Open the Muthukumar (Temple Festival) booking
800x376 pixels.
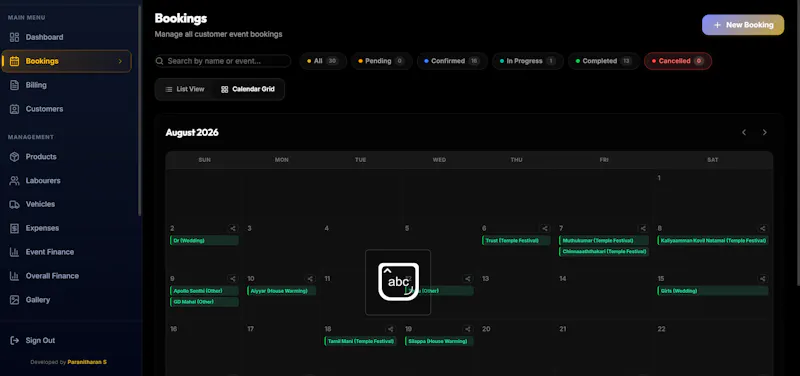point(604,240)
